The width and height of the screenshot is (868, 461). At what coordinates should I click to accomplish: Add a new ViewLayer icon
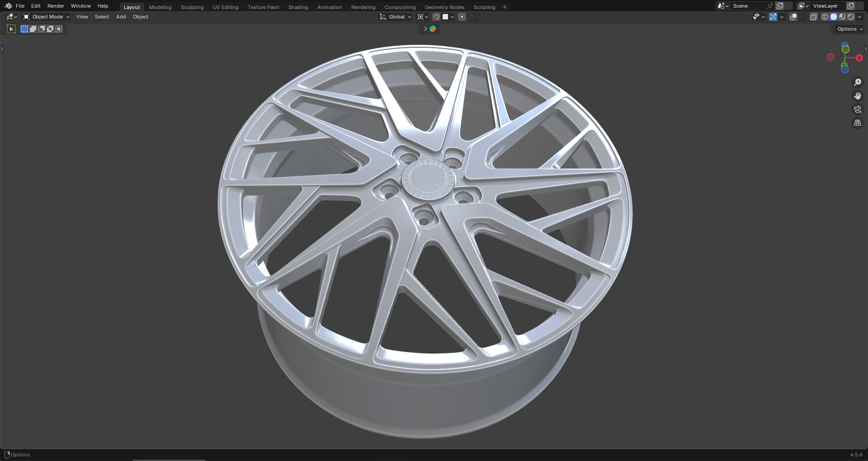851,6
